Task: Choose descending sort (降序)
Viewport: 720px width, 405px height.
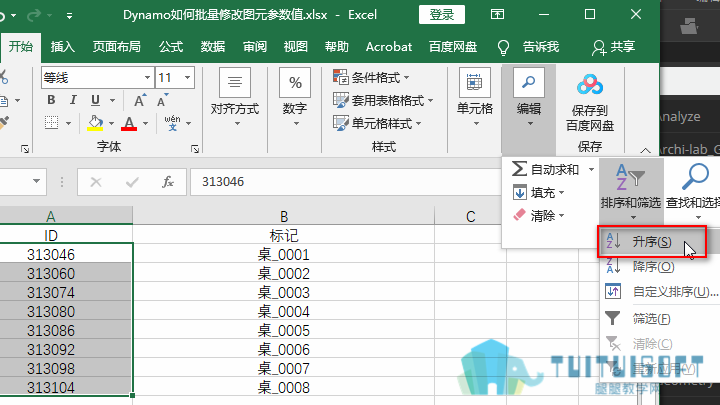Action: coord(653,266)
